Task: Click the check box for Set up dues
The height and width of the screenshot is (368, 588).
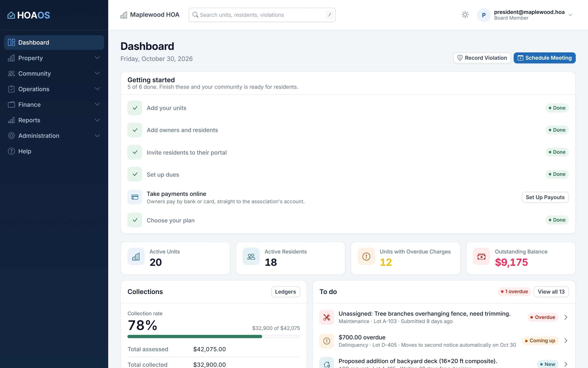Action: [135, 174]
